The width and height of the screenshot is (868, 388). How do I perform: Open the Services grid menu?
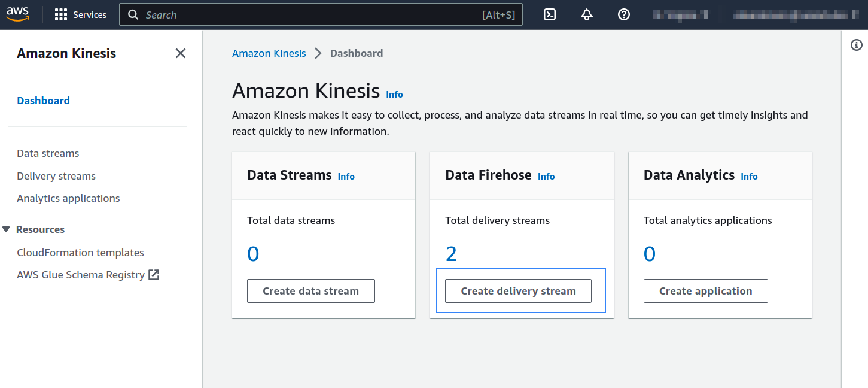[60, 15]
